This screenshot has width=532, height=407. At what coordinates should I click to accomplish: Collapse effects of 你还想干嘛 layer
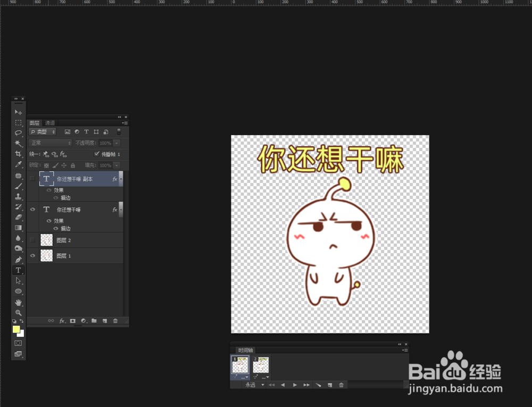coord(121,209)
